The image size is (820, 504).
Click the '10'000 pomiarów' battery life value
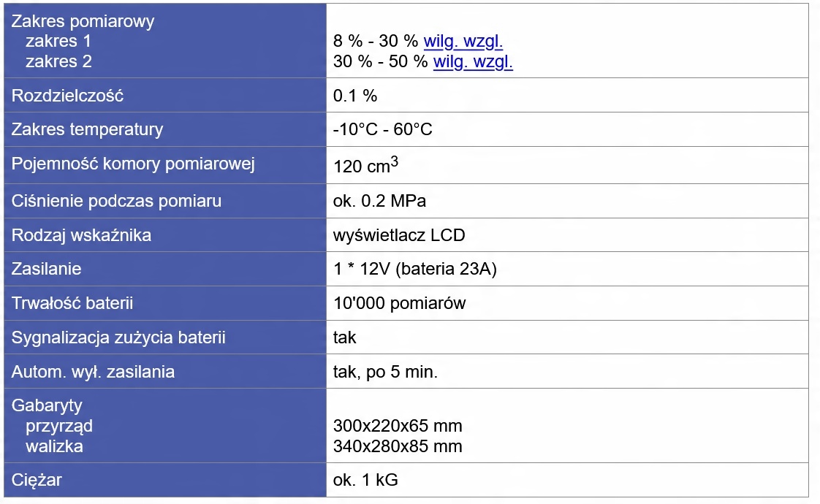click(399, 303)
